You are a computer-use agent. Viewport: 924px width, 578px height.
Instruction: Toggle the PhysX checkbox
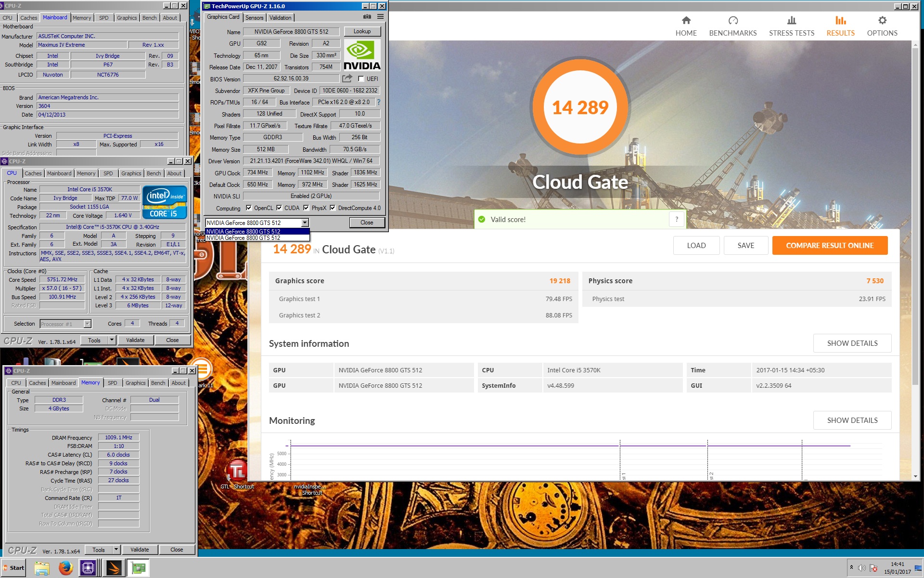click(x=306, y=208)
